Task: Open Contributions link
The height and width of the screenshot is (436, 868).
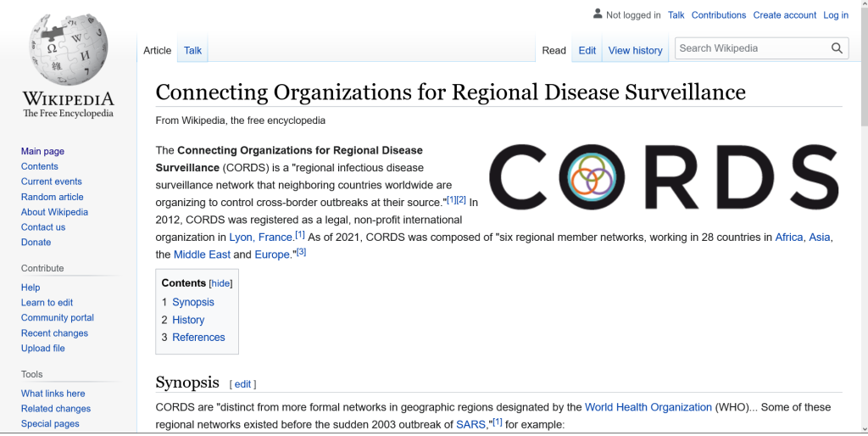Action: coord(719,15)
